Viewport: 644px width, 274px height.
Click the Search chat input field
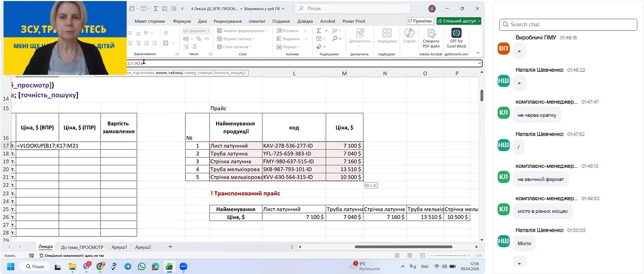(x=568, y=24)
